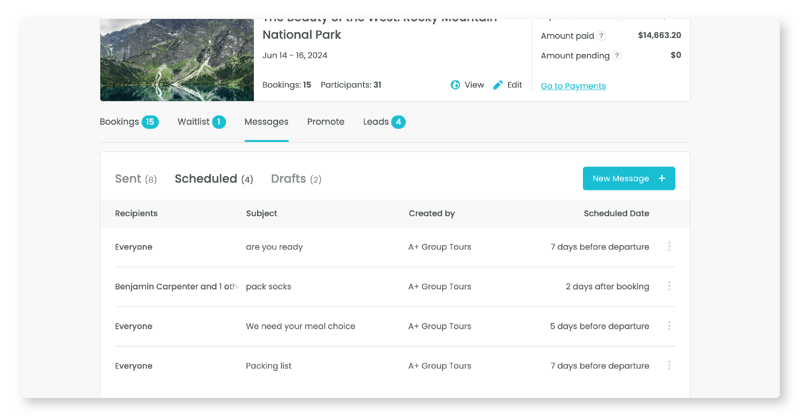Click the View trip text

(x=474, y=85)
